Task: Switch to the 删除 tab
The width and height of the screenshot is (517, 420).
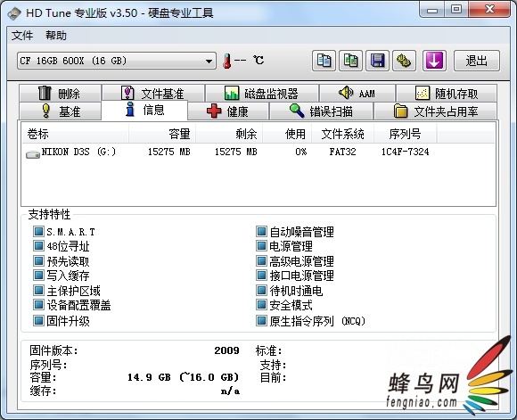Action: (60, 94)
